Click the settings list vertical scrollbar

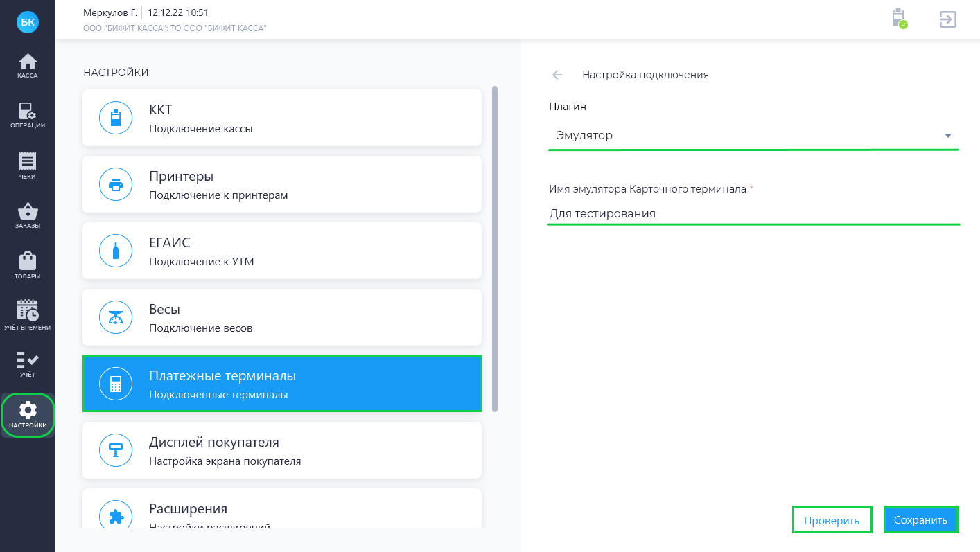(495, 249)
